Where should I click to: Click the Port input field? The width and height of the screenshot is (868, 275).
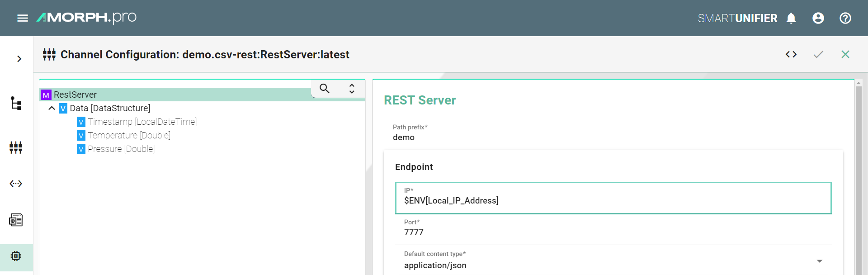click(x=613, y=232)
